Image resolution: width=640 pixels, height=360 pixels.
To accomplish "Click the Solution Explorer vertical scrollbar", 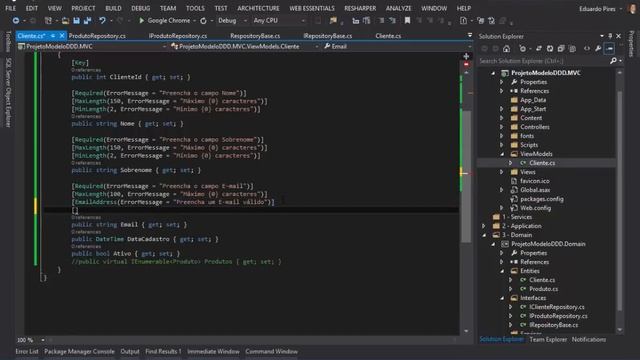I will coord(620,200).
